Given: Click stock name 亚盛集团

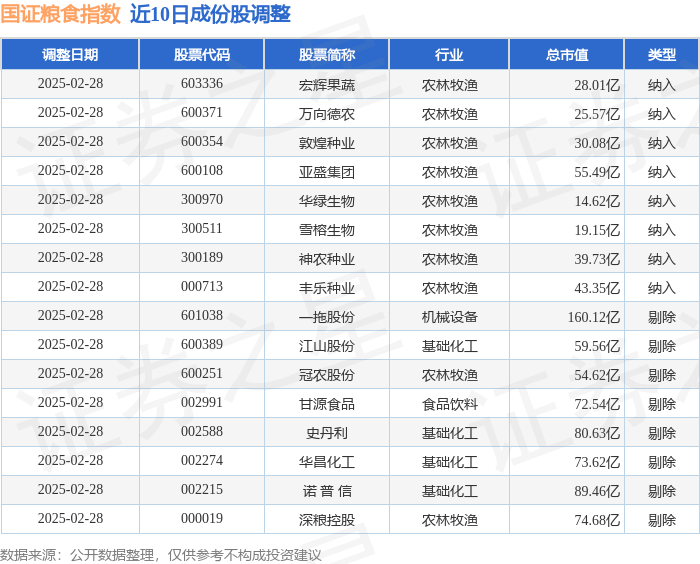Looking at the screenshot, I should coord(327,171).
